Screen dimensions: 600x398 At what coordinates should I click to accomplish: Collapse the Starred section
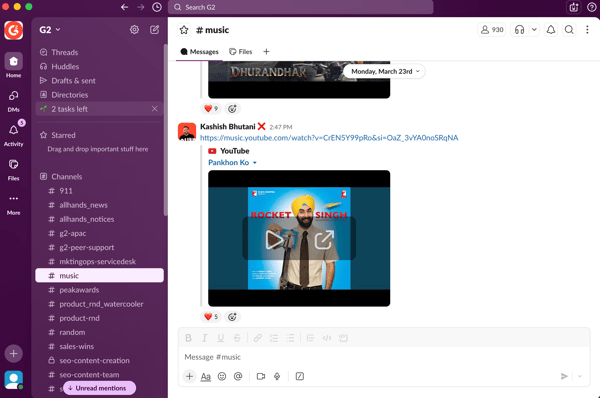click(58, 135)
